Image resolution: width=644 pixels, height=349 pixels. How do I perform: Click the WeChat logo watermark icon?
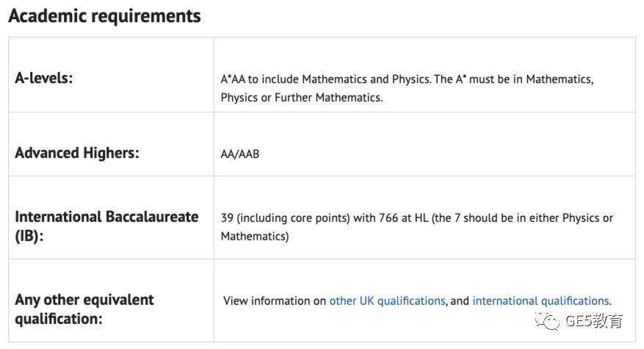546,321
